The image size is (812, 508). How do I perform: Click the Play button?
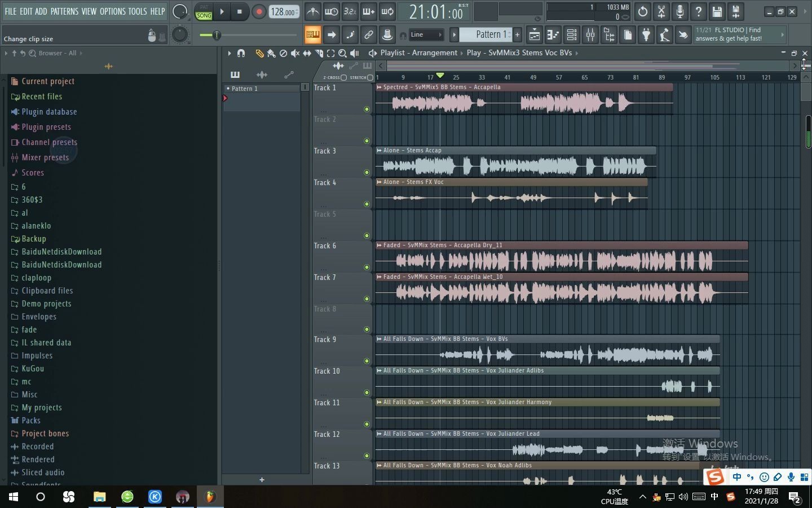point(222,11)
